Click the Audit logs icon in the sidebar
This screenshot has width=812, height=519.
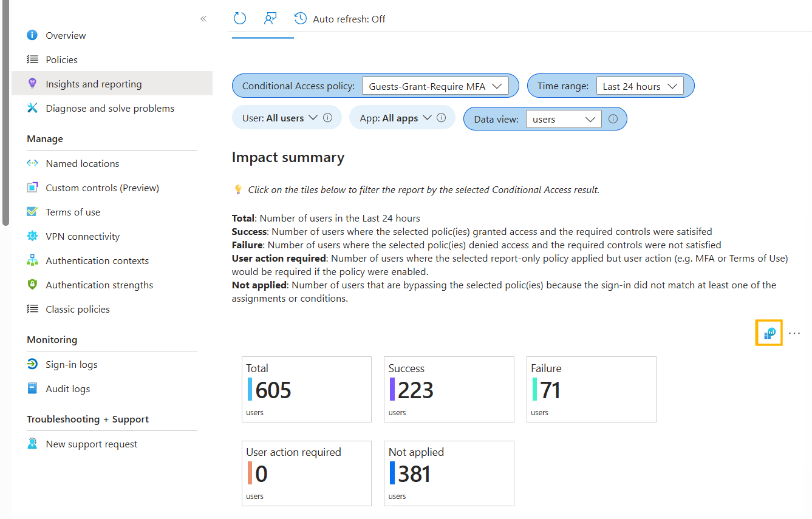tap(33, 388)
